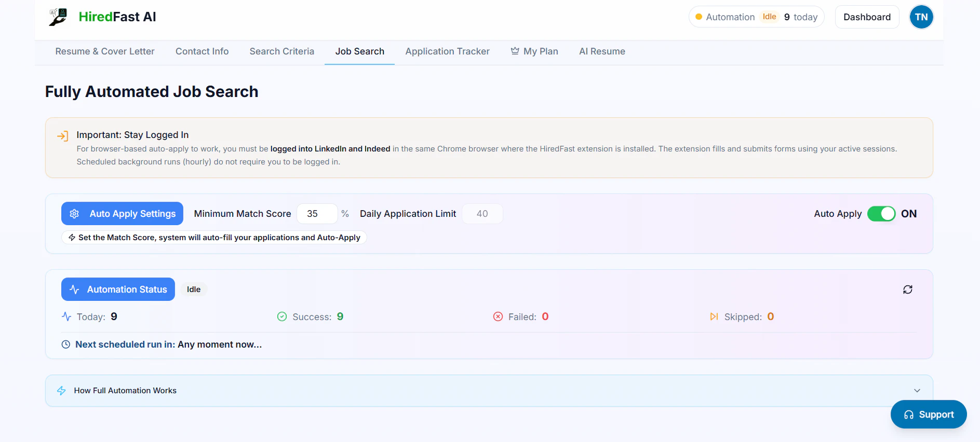Click the 'Set the Match Score' hint pill
Image resolution: width=980 pixels, height=442 pixels.
214,238
